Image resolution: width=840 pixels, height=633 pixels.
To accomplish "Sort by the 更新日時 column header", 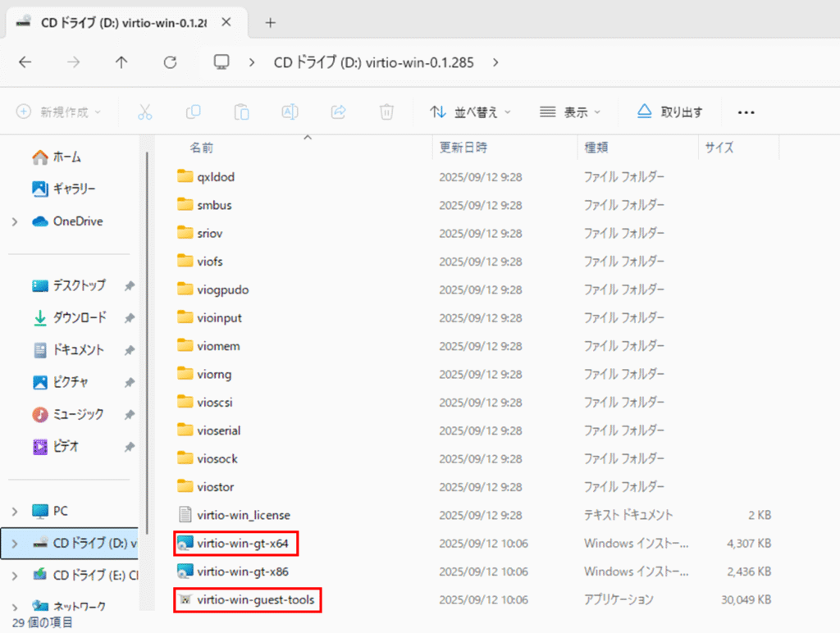I will click(x=463, y=148).
